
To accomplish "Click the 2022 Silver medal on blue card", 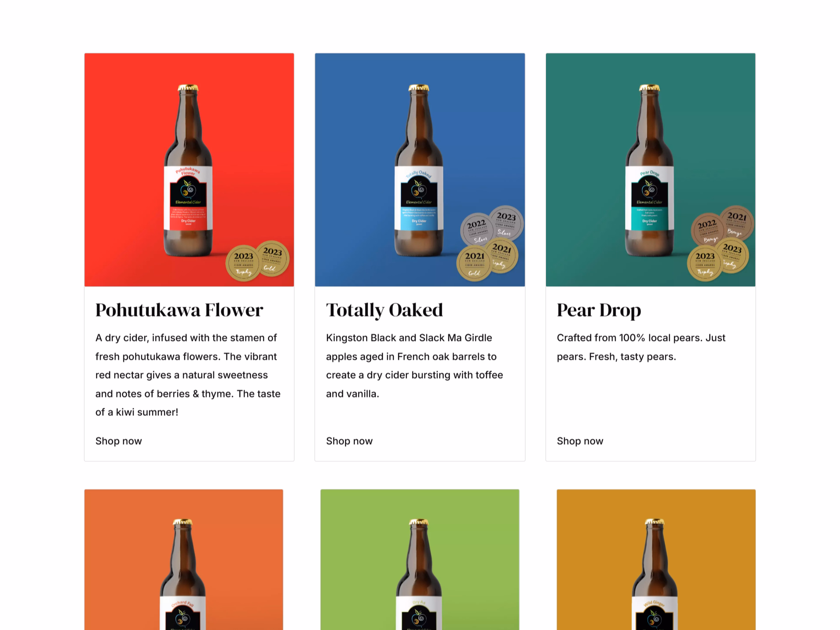I will pyautogui.click(x=477, y=231).
